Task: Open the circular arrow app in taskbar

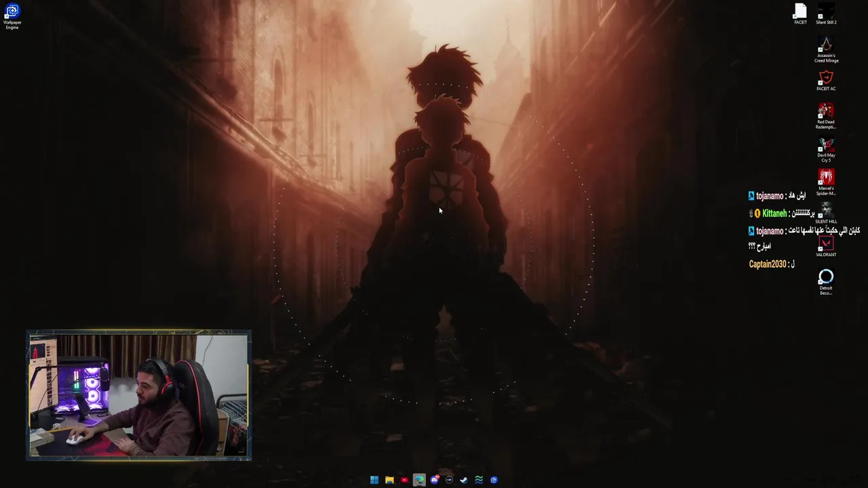Action: pos(449,480)
